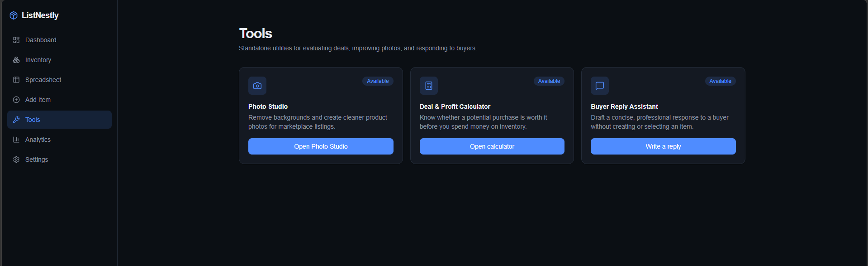Click the Photo Studio camera icon
Screen dimensions: 868x266
(257, 86)
